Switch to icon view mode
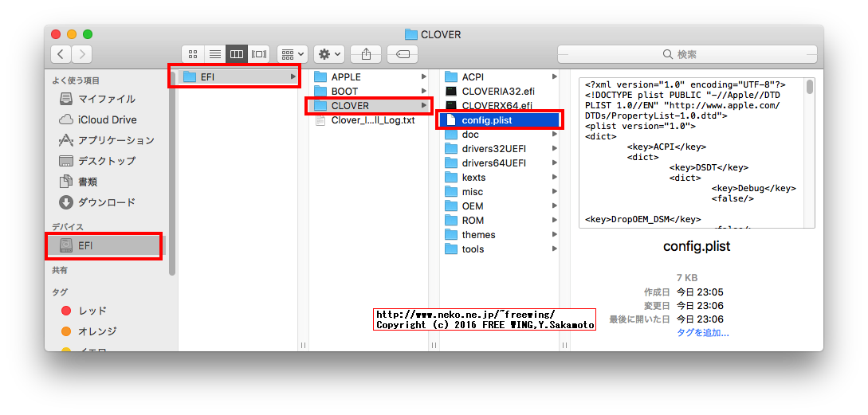Screen dimensions: 868x415 point(193,54)
